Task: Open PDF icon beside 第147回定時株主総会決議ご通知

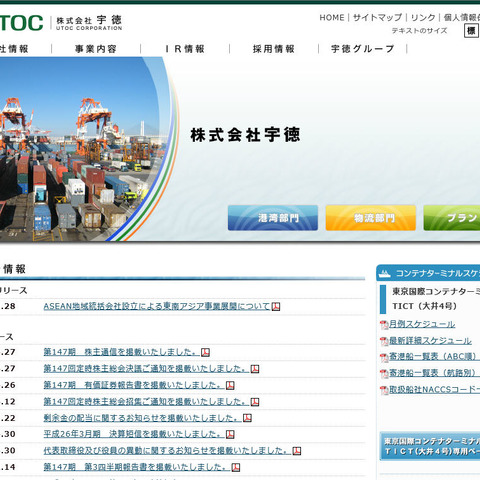Action: point(255,369)
